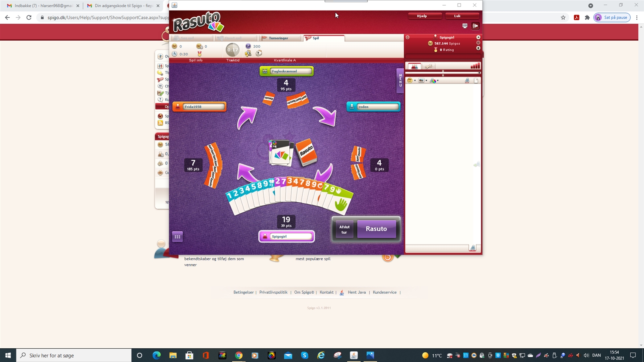
Task: Click the card sorting grid icon
Action: (177, 237)
